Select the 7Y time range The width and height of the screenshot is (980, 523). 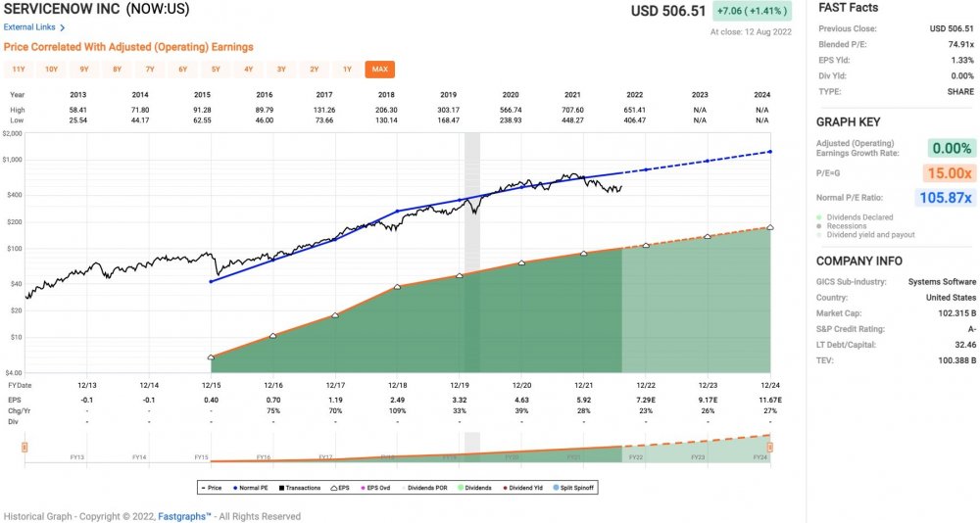(x=150, y=70)
